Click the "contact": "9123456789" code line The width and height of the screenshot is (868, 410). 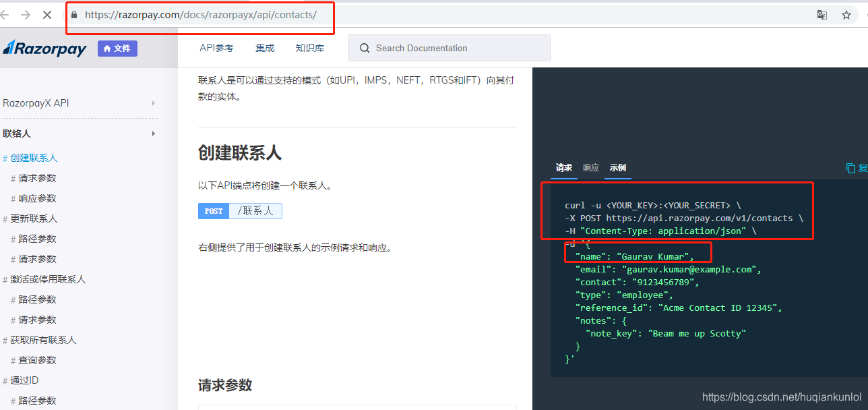pyautogui.click(x=637, y=282)
